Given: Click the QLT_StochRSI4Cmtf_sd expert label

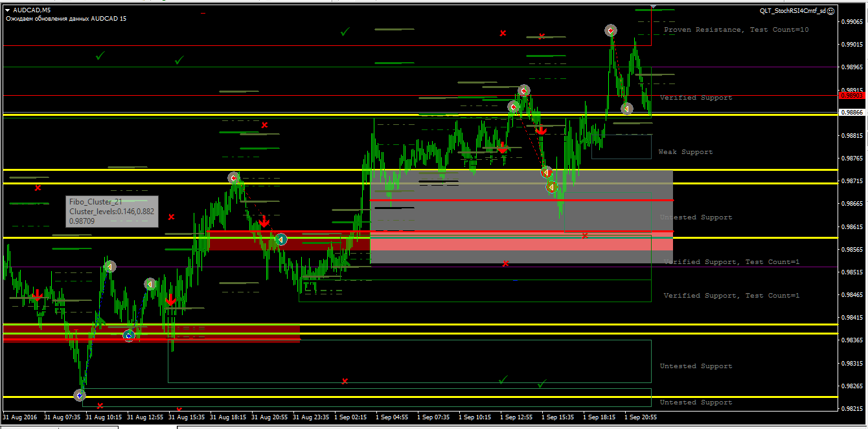Looking at the screenshot, I should click(793, 10).
